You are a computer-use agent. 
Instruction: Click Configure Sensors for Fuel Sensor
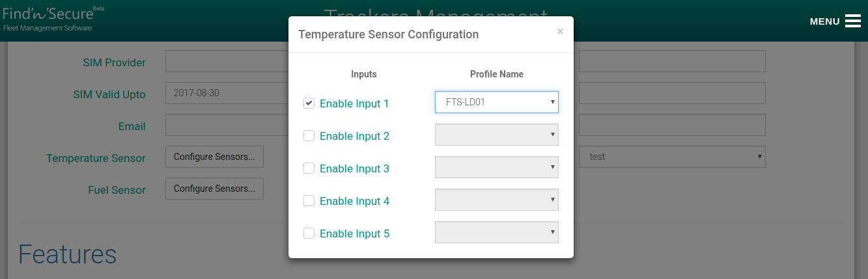coord(215,189)
